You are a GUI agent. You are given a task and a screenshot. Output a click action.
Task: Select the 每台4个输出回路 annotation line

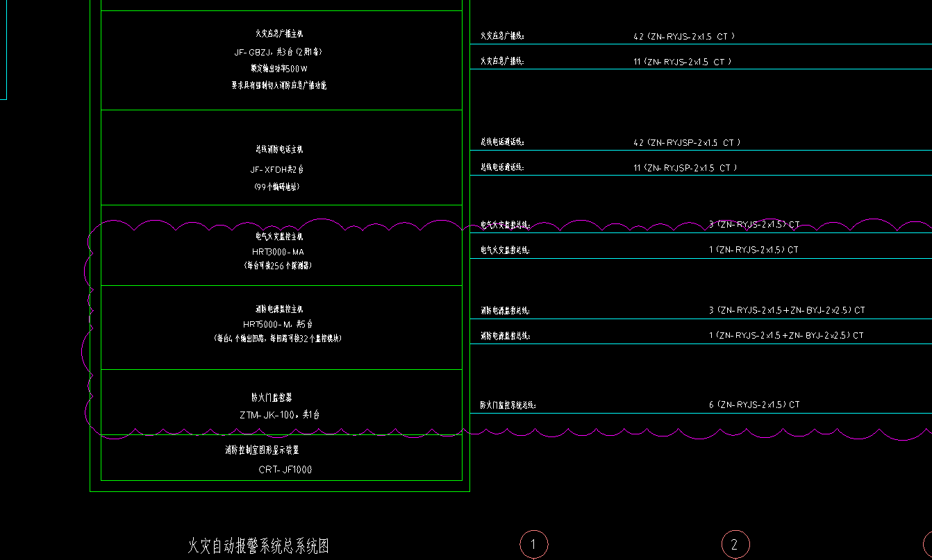point(278,339)
